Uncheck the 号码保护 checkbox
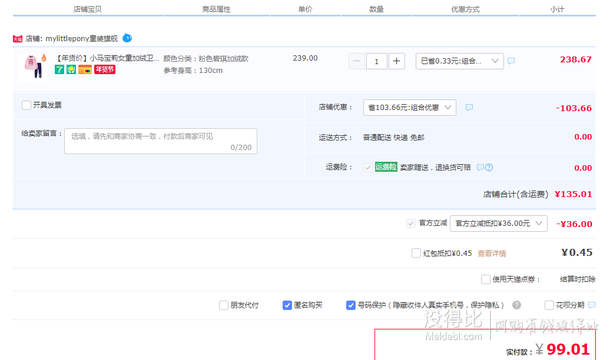The height and width of the screenshot is (360, 610). pyautogui.click(x=351, y=305)
